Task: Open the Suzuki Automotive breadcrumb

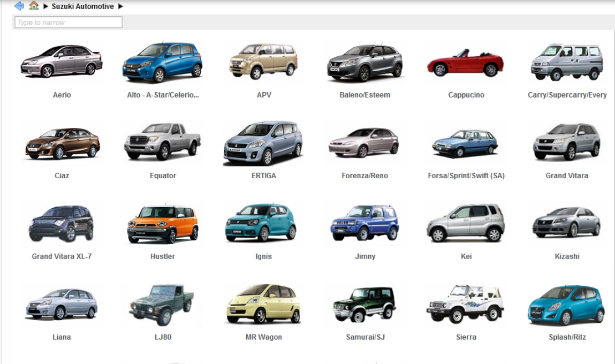Action: (x=83, y=6)
